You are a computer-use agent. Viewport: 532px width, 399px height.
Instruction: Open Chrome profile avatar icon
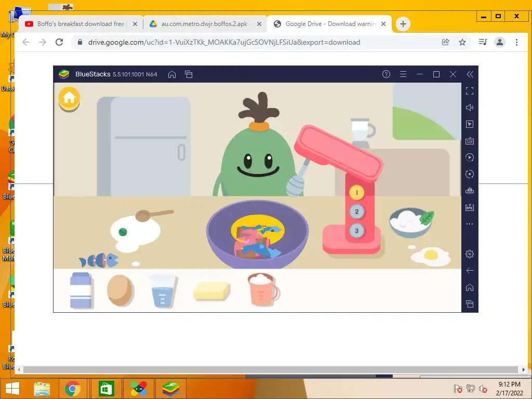click(500, 42)
